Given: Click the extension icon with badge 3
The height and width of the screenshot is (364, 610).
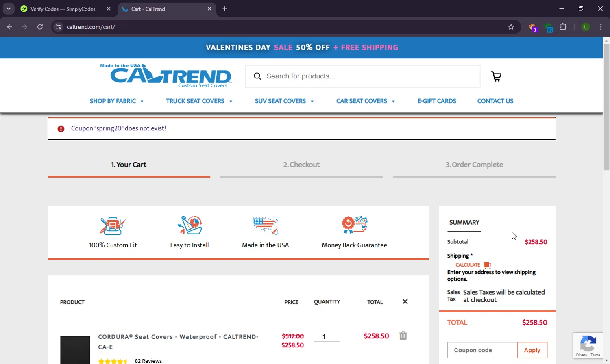Looking at the screenshot, I should coord(533,27).
